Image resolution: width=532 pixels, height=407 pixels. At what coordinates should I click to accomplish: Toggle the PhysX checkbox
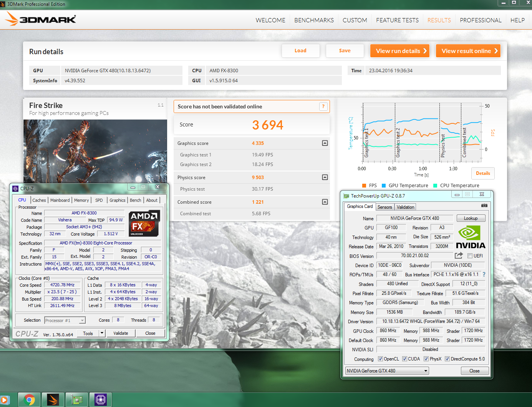[x=426, y=359]
